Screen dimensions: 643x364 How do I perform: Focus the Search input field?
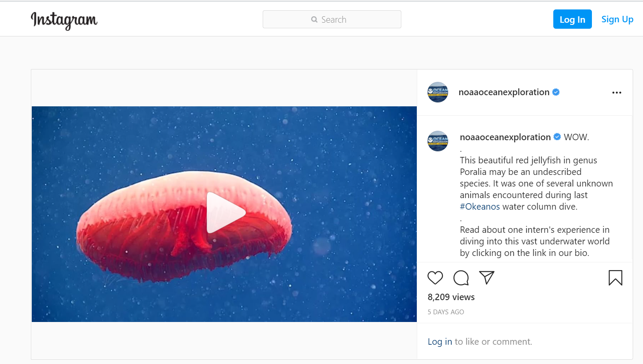(332, 19)
